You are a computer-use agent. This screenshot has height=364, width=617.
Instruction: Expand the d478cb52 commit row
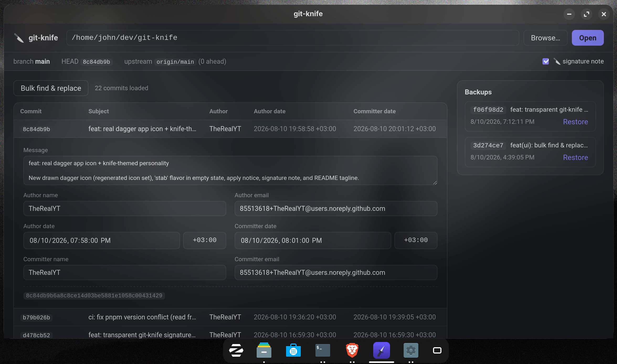point(230,333)
